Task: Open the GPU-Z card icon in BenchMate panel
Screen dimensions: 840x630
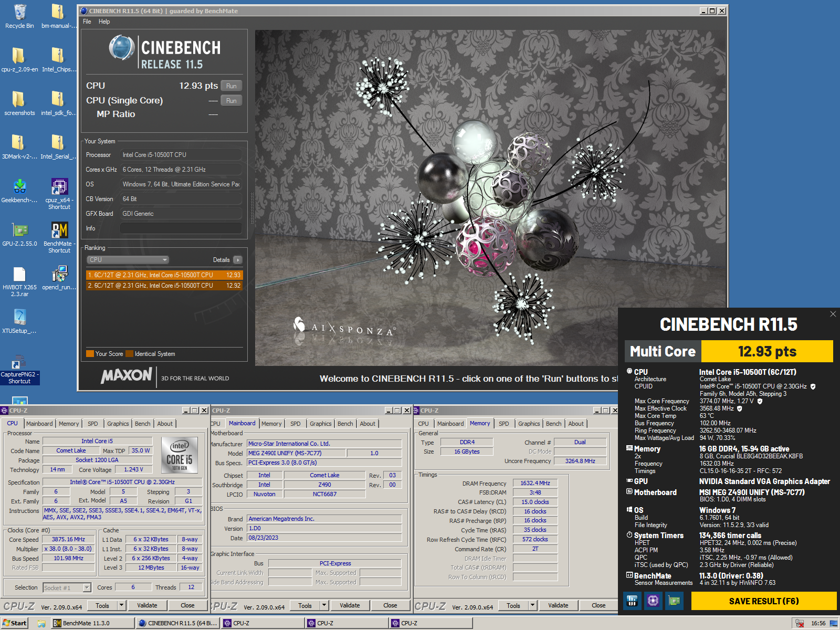Action: (x=674, y=601)
